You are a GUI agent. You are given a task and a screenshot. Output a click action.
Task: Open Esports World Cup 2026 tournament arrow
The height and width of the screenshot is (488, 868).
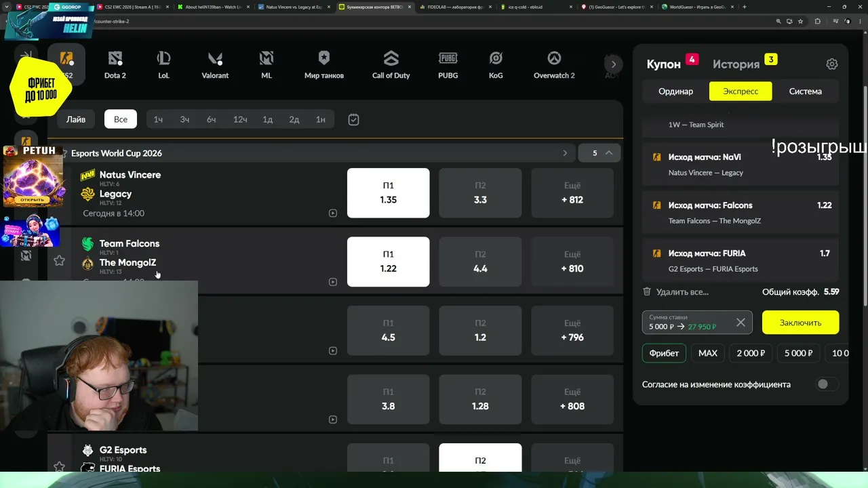pos(565,153)
